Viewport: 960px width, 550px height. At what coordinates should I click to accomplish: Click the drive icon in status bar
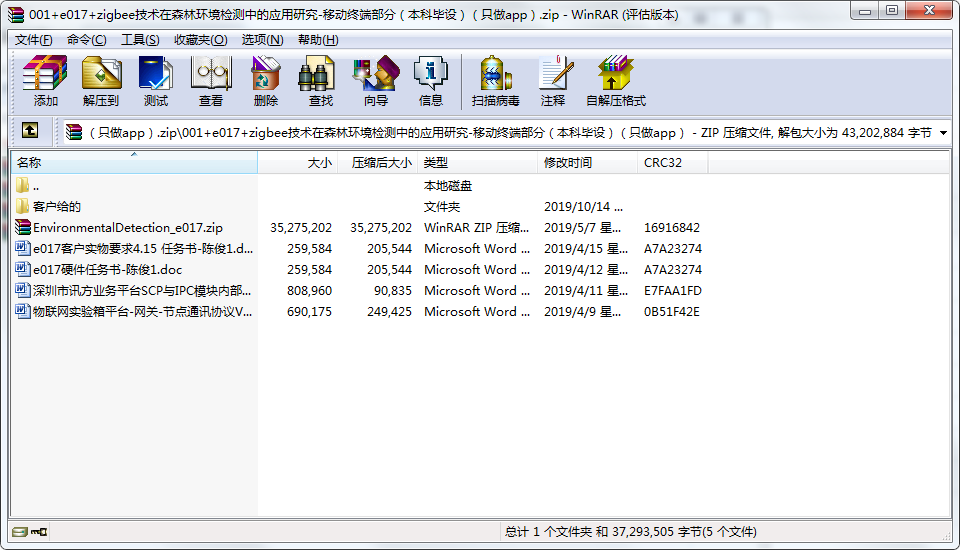[x=20, y=532]
